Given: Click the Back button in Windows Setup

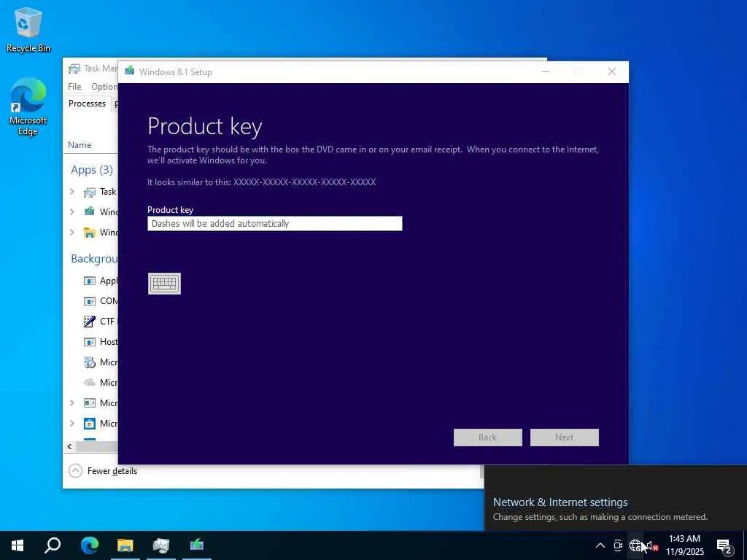Looking at the screenshot, I should pos(487,437).
